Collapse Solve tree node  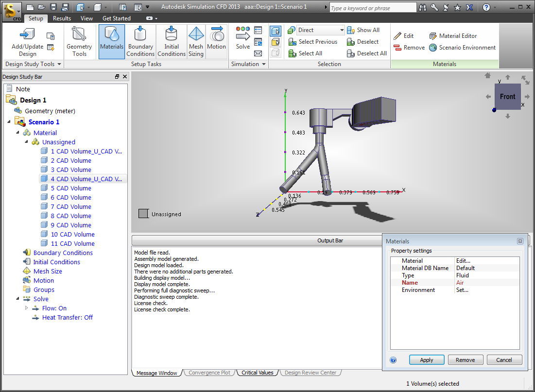(x=18, y=299)
